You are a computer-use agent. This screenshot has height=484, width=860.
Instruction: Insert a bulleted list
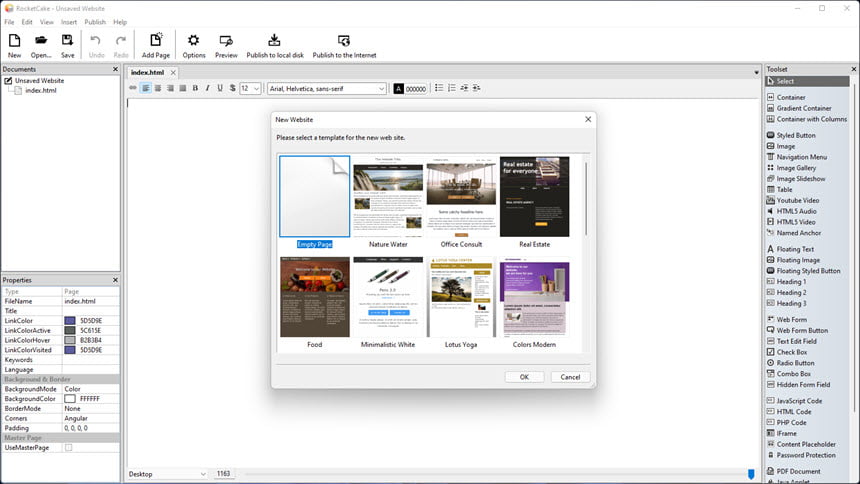click(x=439, y=88)
